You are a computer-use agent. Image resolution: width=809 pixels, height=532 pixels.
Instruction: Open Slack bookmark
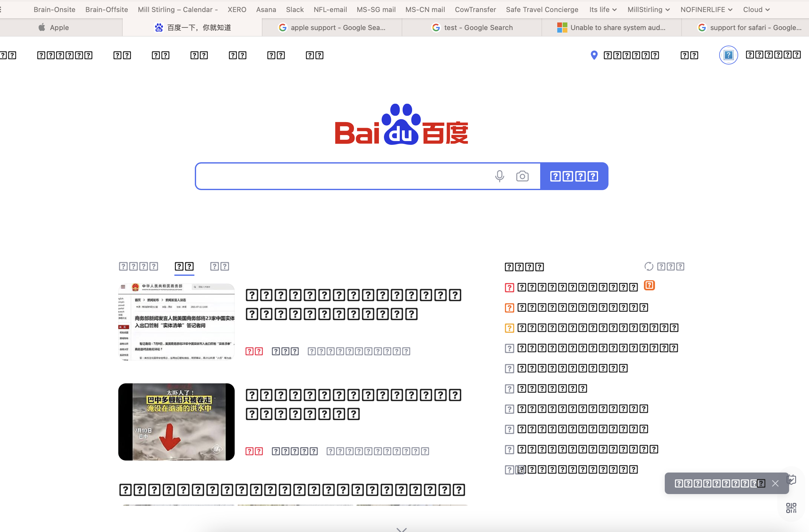click(x=295, y=9)
